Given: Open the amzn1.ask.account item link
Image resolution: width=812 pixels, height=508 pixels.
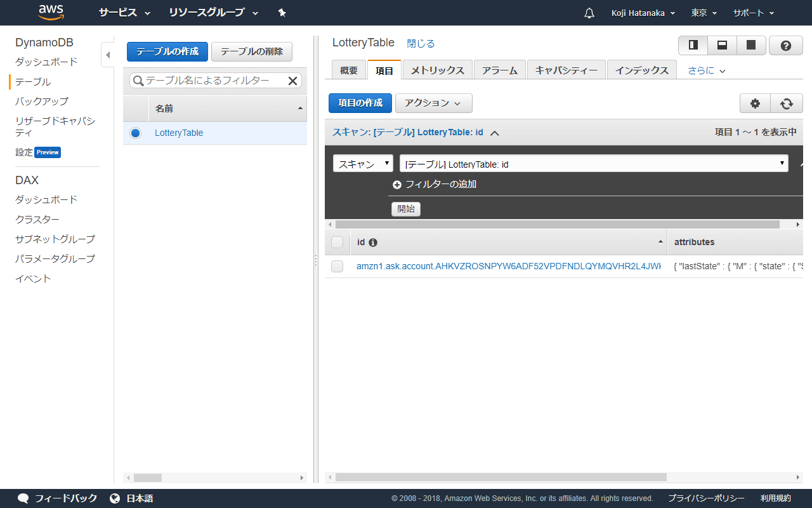Looking at the screenshot, I should tap(509, 267).
